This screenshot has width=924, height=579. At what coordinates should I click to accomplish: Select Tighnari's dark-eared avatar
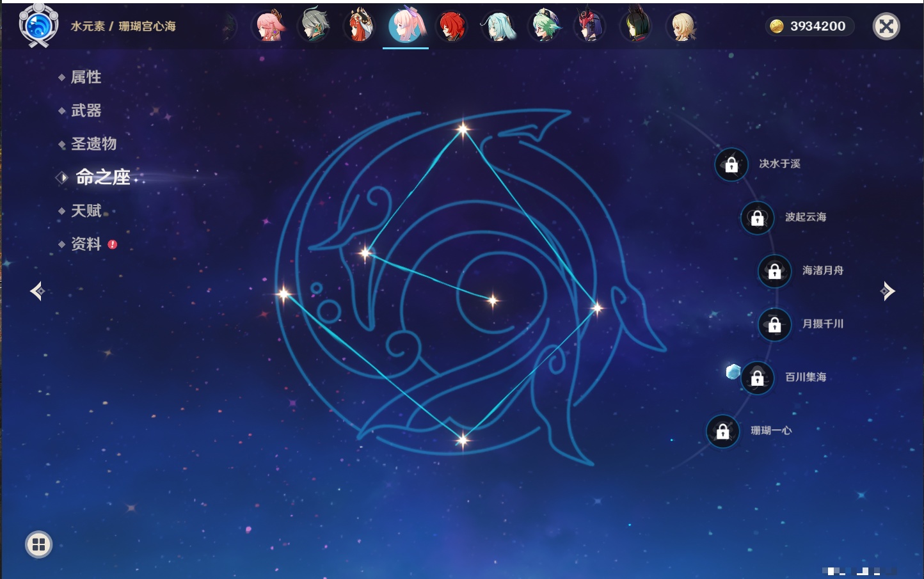click(635, 26)
